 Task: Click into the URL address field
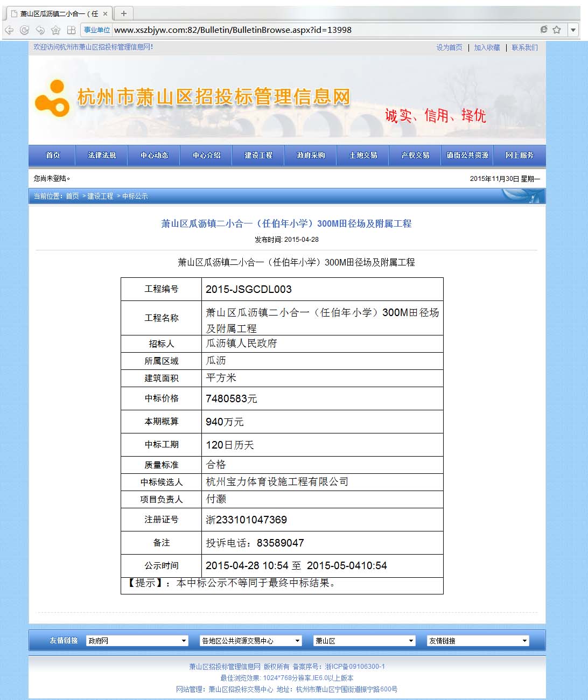(x=323, y=30)
